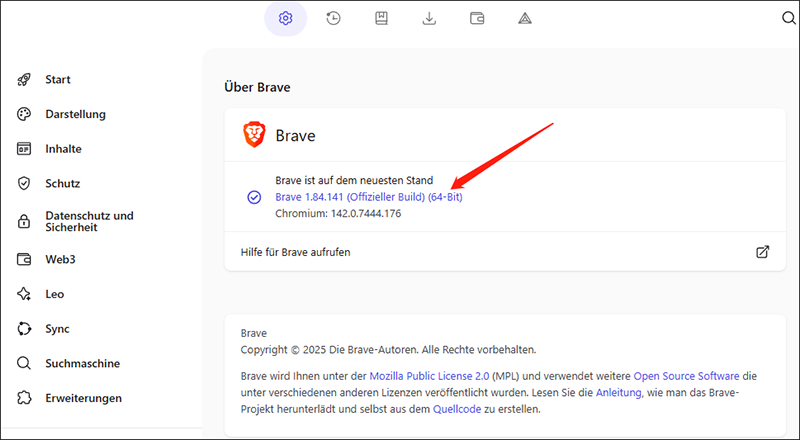
Task: Click the sparkle icon beside Leo
Action: click(24, 294)
